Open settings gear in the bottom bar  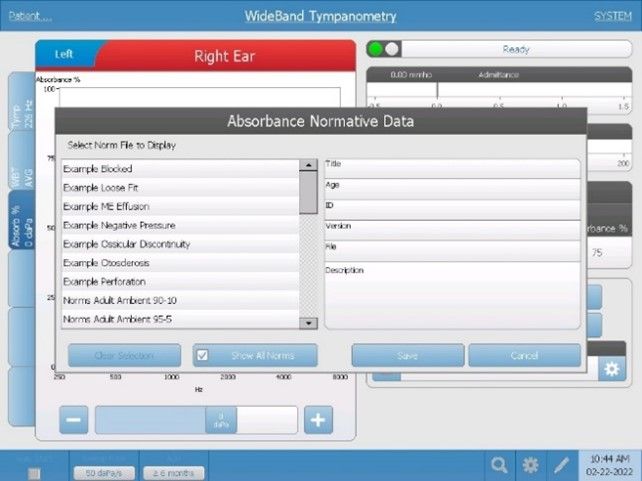click(x=531, y=465)
